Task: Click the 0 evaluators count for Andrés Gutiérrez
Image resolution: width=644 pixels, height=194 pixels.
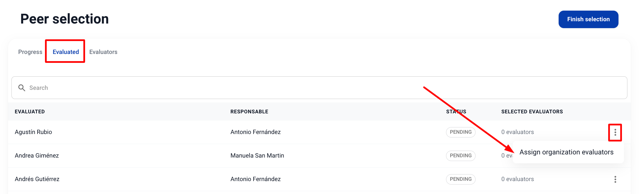Action: pos(517,179)
